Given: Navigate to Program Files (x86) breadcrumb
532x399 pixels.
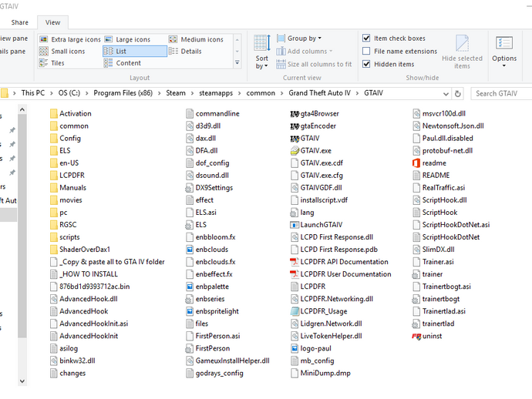Looking at the screenshot, I should (123, 93).
